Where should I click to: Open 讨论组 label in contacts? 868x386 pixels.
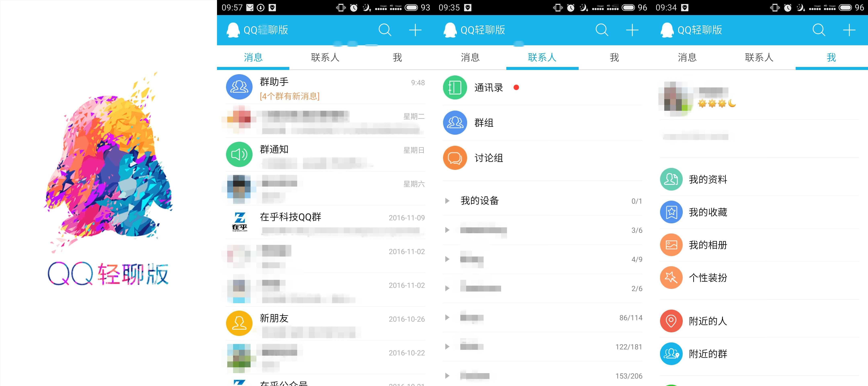[489, 158]
